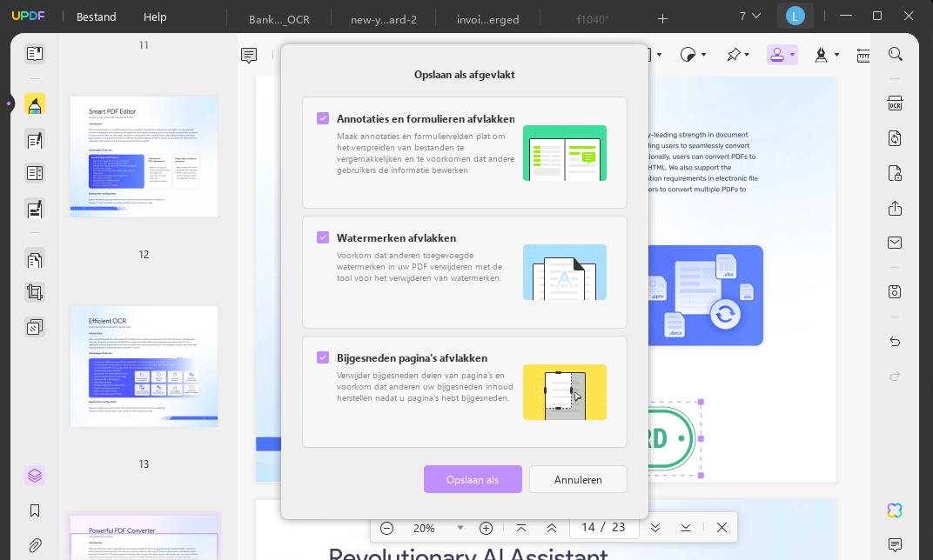Image resolution: width=933 pixels, height=560 pixels.
Task: Open Protect PDF lock icon
Action: (895, 173)
